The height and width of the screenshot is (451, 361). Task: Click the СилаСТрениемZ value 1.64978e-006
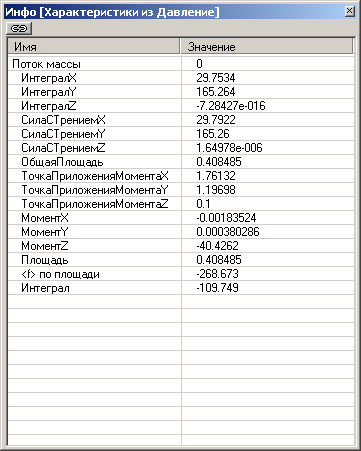click(229, 148)
